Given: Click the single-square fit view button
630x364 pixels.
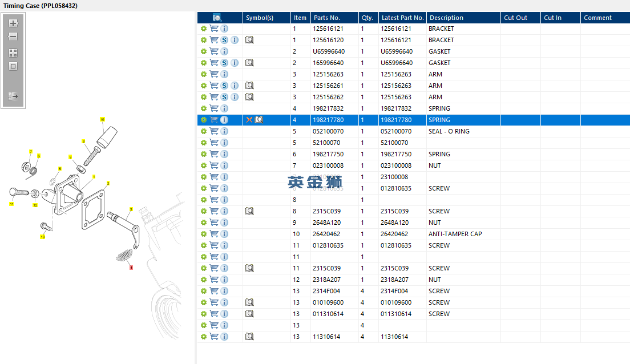Looking at the screenshot, I should pos(13,66).
